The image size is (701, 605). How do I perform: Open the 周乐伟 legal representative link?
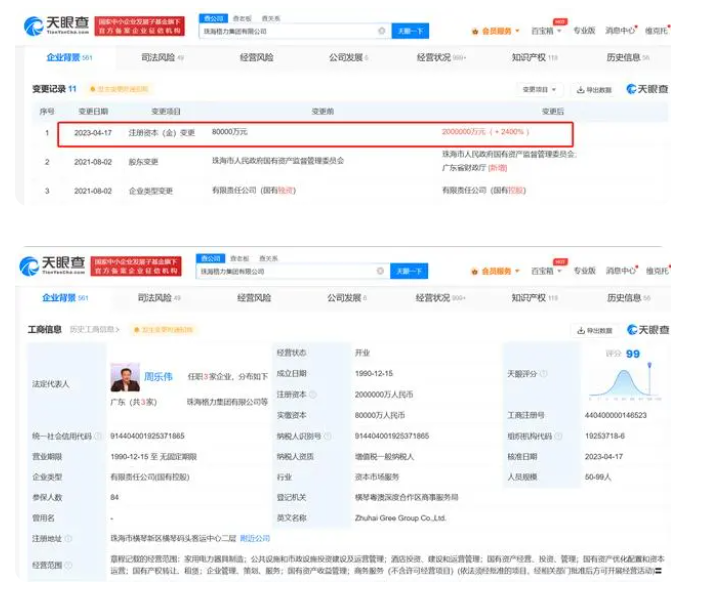158,377
